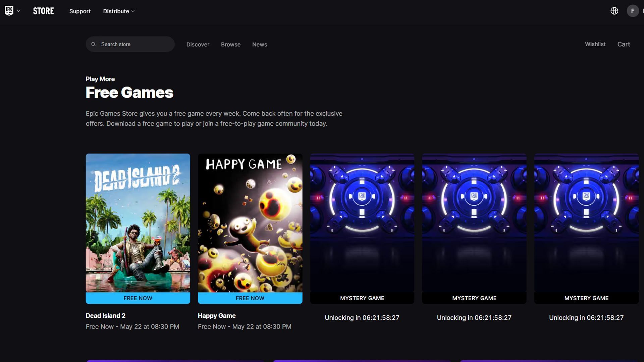The height and width of the screenshot is (362, 644).
Task: Focus the Search store field
Action: click(130, 44)
